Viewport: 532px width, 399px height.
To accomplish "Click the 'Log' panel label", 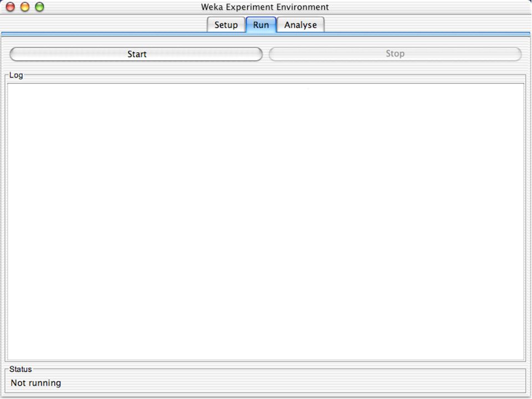I will coord(16,75).
